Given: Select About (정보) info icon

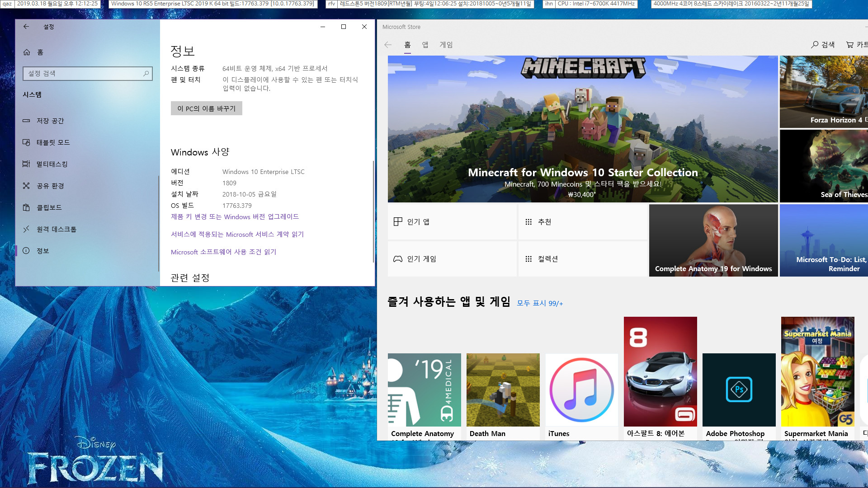Looking at the screenshot, I should [x=26, y=251].
